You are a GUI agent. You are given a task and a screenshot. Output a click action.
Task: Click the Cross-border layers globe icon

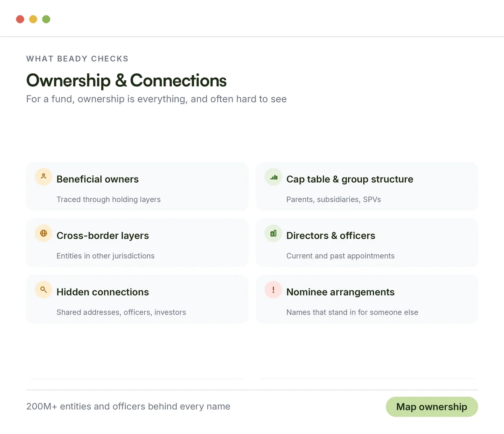click(x=43, y=233)
